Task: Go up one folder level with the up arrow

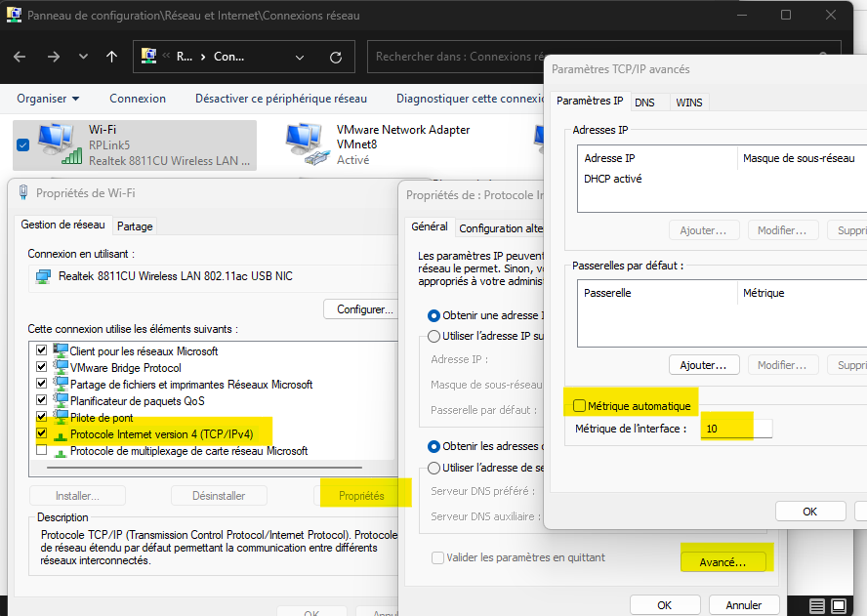Action: point(111,57)
